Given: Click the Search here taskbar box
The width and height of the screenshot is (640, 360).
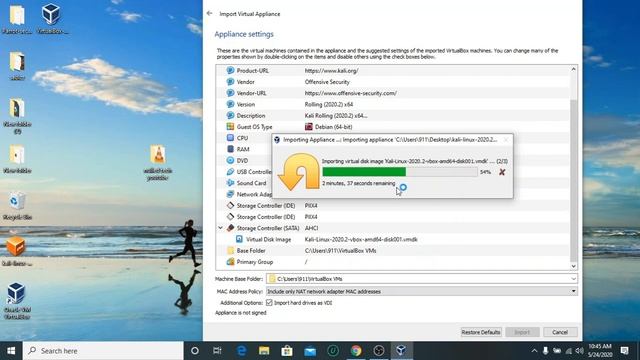Looking at the screenshot, I should pyautogui.click(x=103, y=351).
